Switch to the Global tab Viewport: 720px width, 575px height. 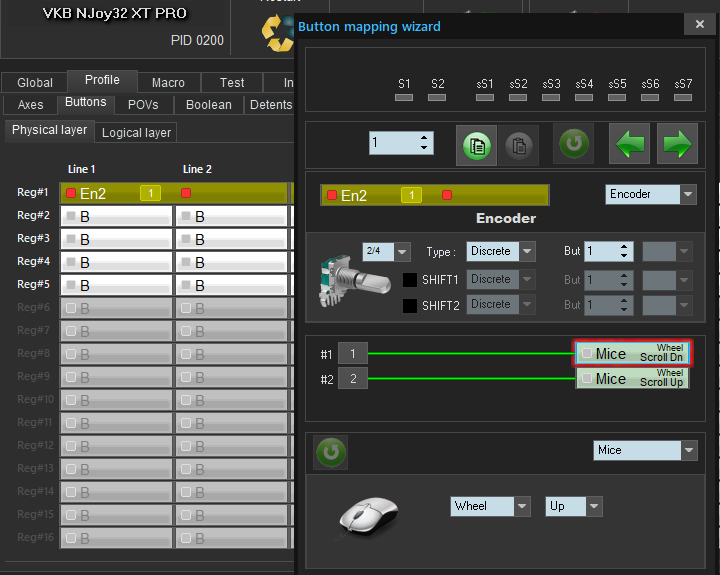[x=35, y=83]
